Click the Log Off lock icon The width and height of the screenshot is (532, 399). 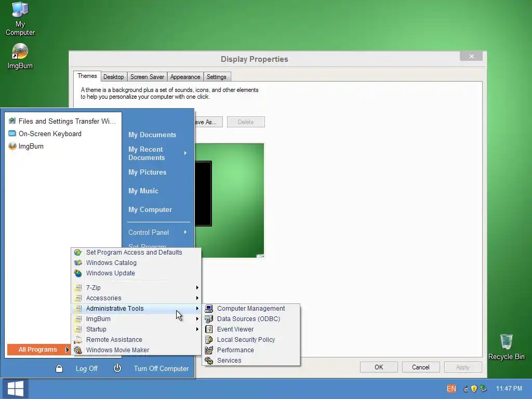coord(59,368)
